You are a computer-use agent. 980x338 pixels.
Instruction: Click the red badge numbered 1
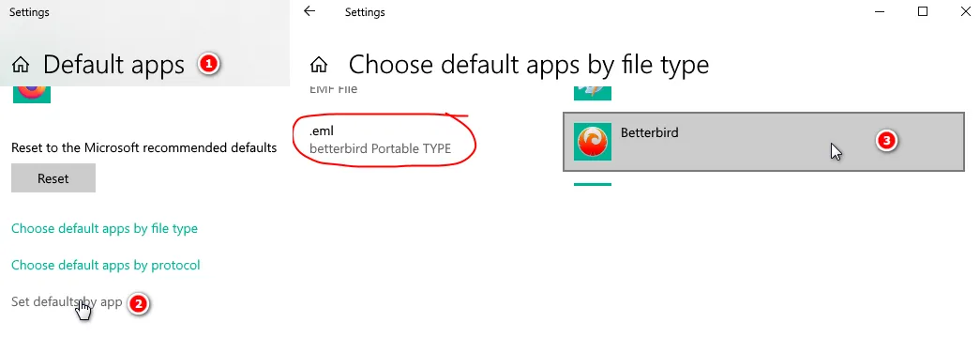tap(208, 64)
